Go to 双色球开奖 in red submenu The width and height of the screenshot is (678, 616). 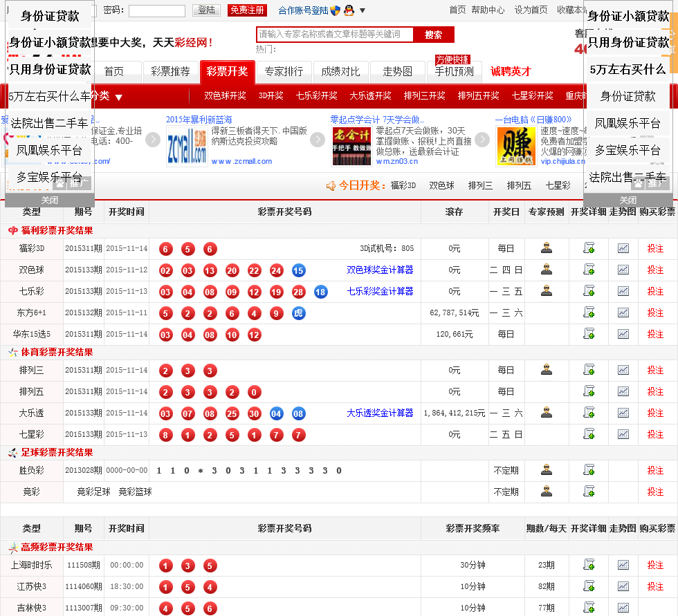(x=225, y=95)
